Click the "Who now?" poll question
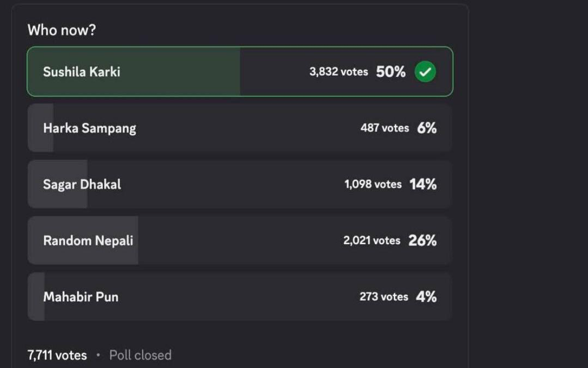This screenshot has width=588, height=368. pos(62,30)
